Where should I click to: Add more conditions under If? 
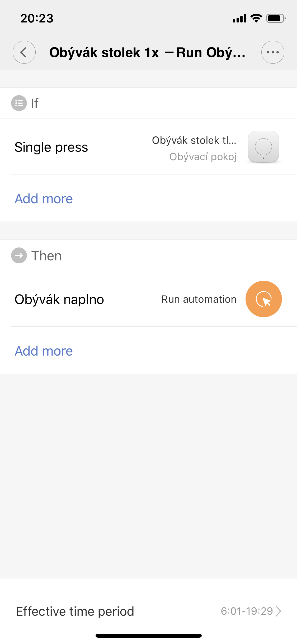(x=44, y=199)
